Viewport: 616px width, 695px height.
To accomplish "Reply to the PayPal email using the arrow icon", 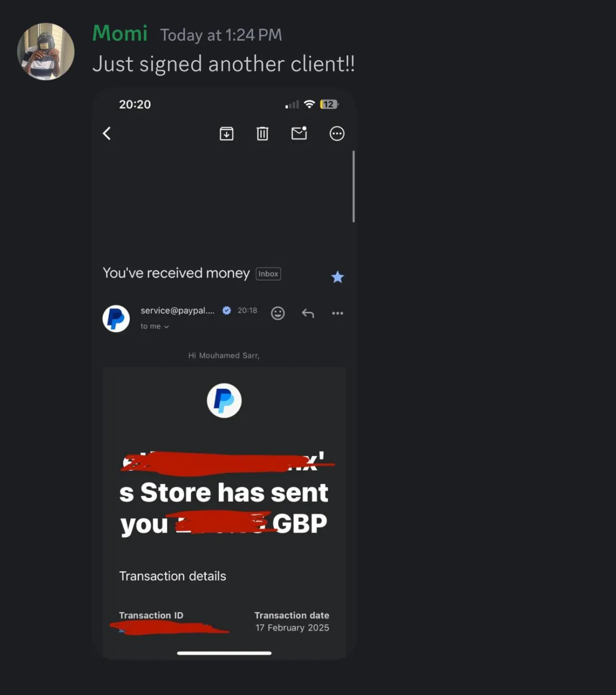I will [308, 313].
